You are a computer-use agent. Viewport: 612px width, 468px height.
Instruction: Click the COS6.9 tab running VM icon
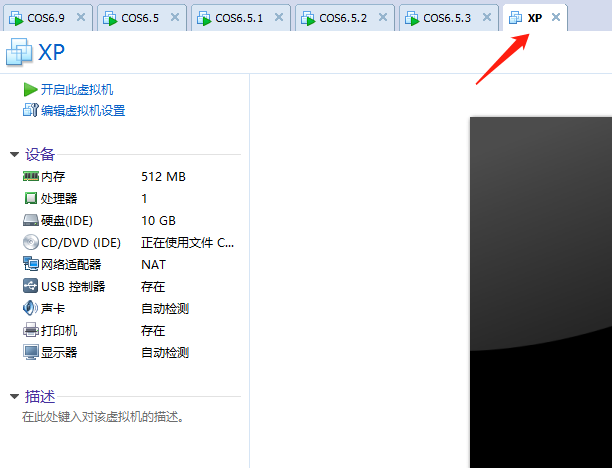[16, 18]
